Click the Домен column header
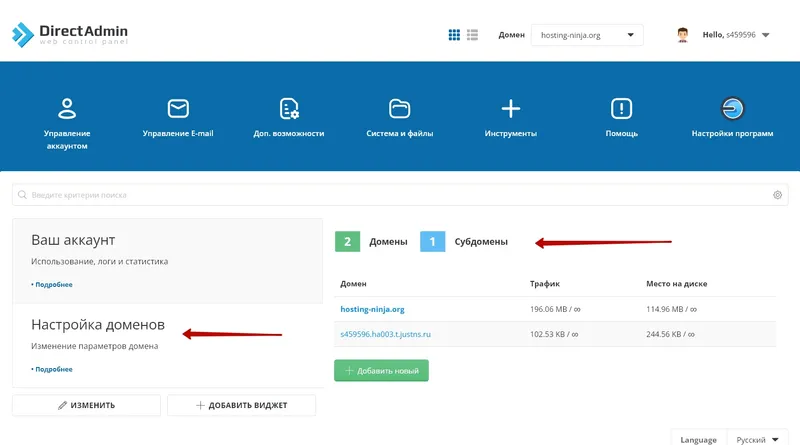Screen dimensions: 800x445 [x=353, y=284]
